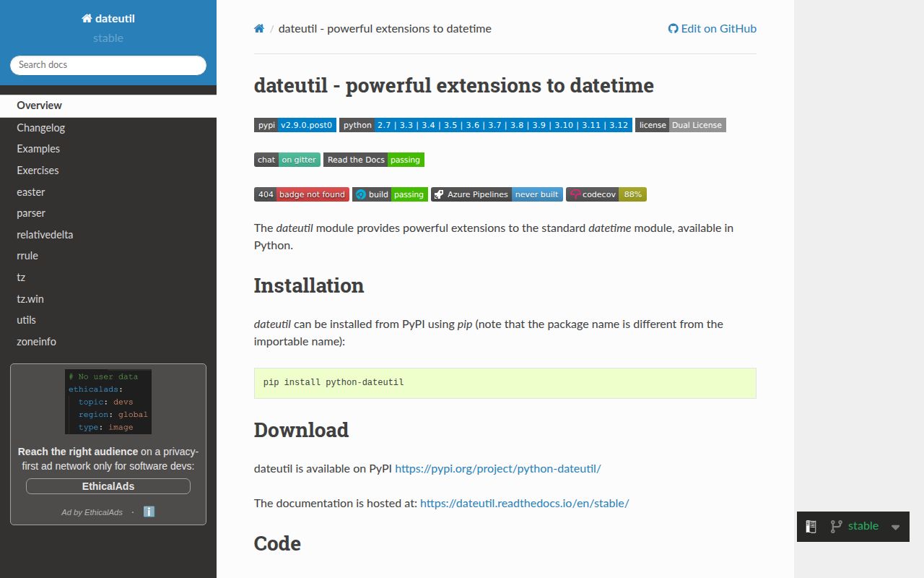Open rrule docs page

108,256
